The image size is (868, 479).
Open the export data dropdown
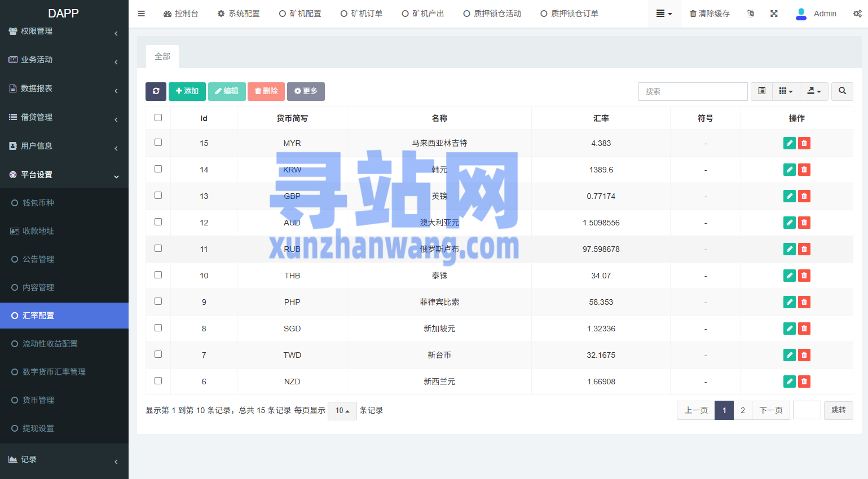pos(814,91)
